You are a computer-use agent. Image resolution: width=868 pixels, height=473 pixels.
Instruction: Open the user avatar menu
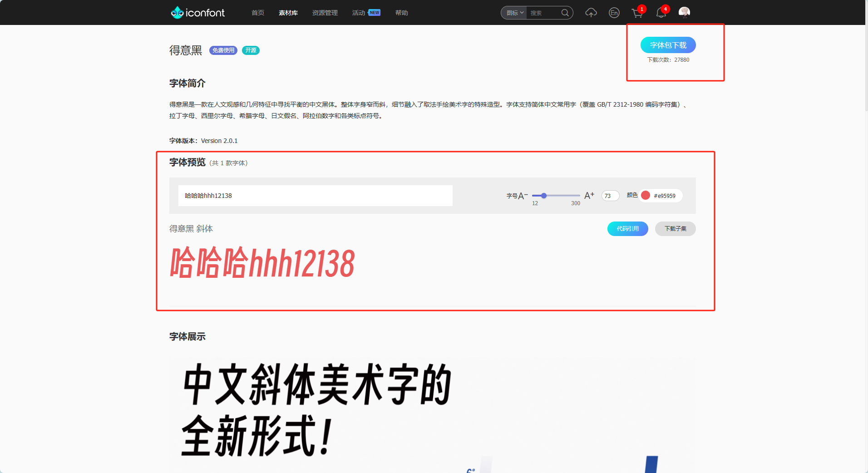684,12
